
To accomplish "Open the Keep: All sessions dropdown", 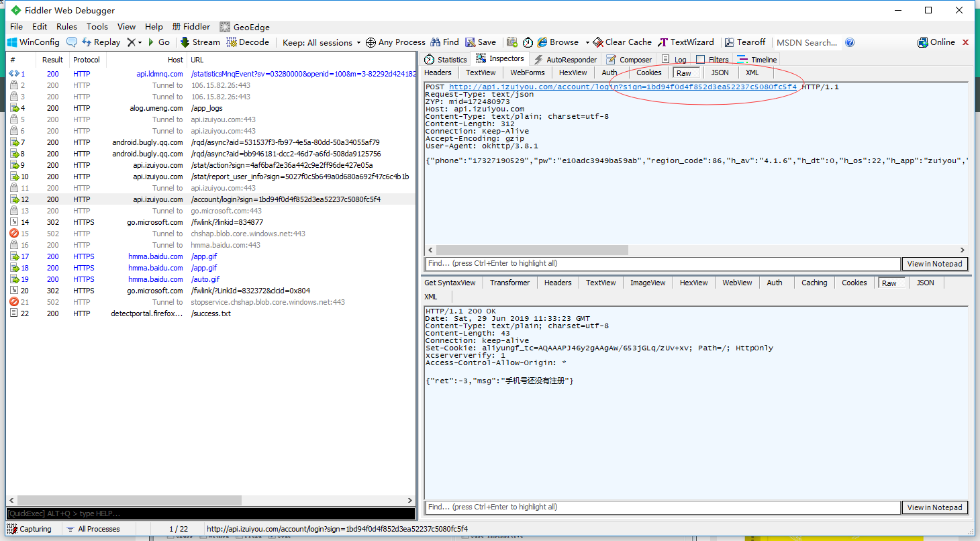I will pyautogui.click(x=322, y=42).
